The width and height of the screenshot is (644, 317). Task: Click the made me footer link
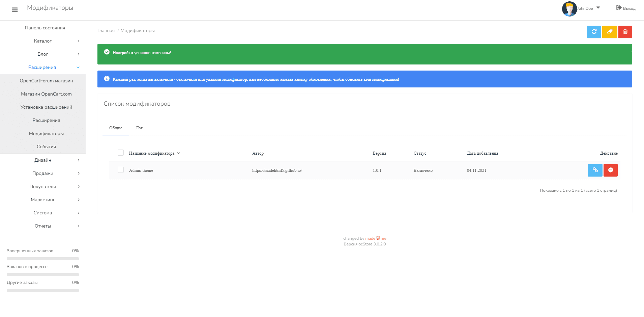pyautogui.click(x=376, y=238)
